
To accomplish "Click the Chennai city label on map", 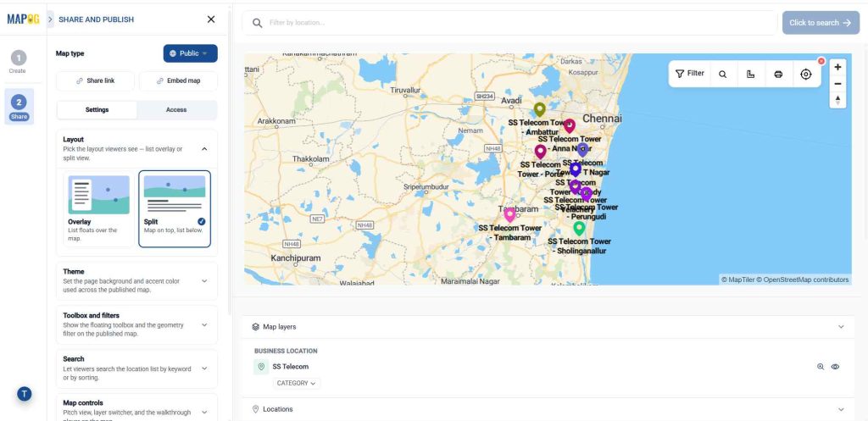I will pyautogui.click(x=603, y=119).
